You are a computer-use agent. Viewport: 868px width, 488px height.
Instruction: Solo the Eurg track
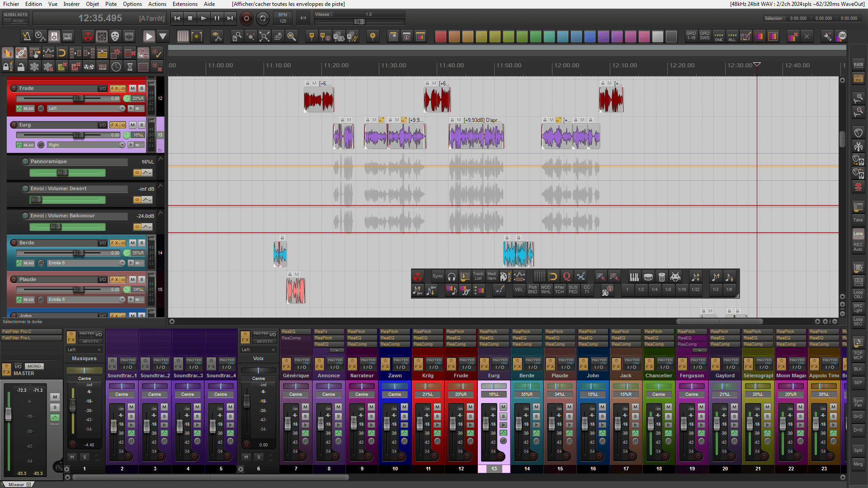(142, 125)
